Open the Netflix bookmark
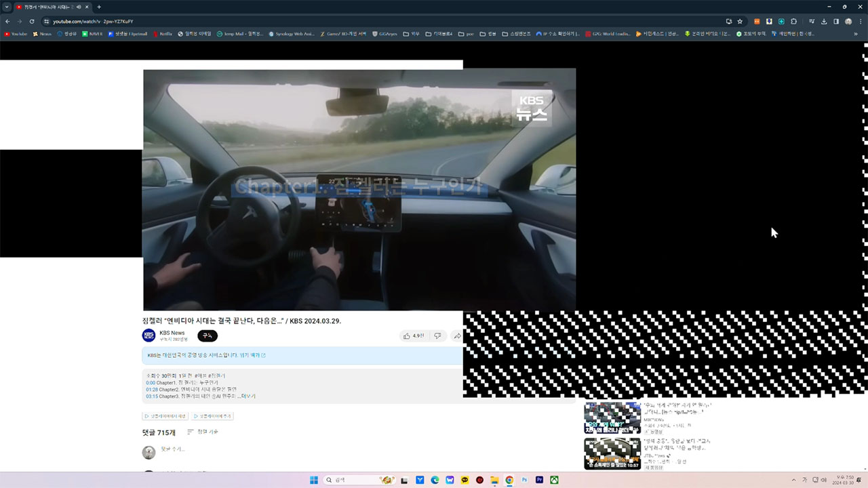868x488 pixels. [163, 33]
